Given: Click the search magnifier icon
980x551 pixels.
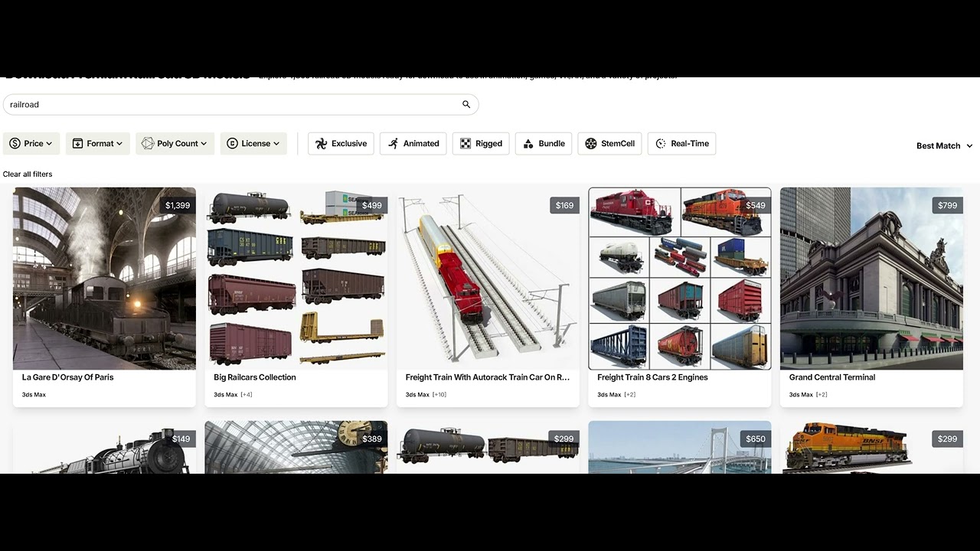Looking at the screenshot, I should 466,104.
